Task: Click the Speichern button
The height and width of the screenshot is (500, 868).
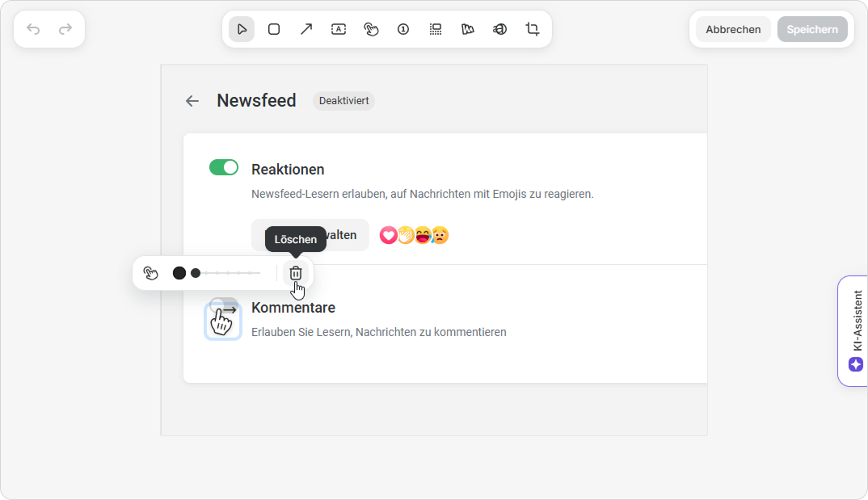Action: coord(812,29)
